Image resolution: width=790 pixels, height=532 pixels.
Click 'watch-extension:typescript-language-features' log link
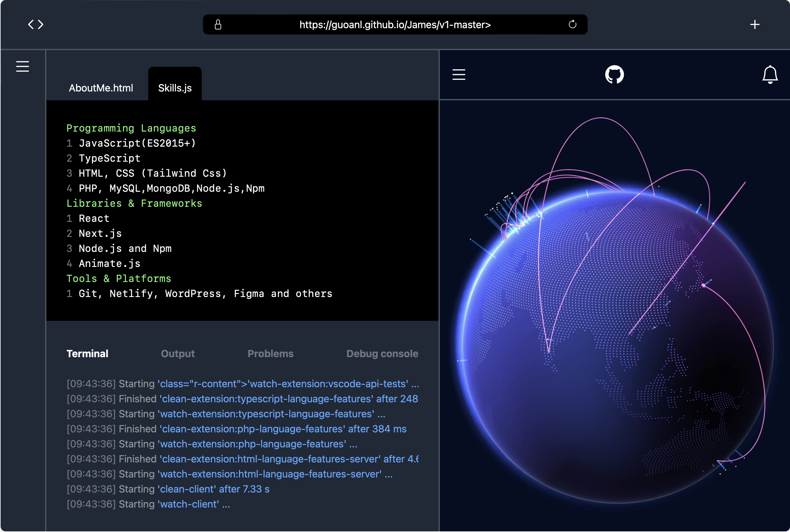266,414
